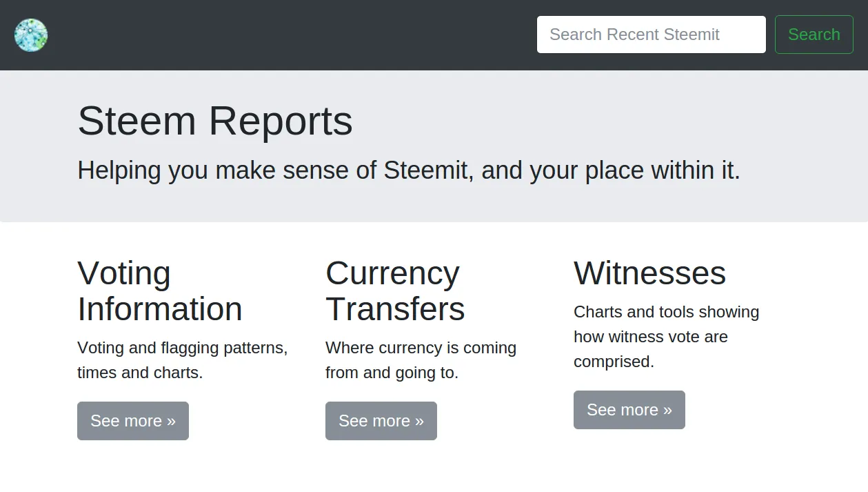
Task: Open See more under Voting Information
Action: 133,421
